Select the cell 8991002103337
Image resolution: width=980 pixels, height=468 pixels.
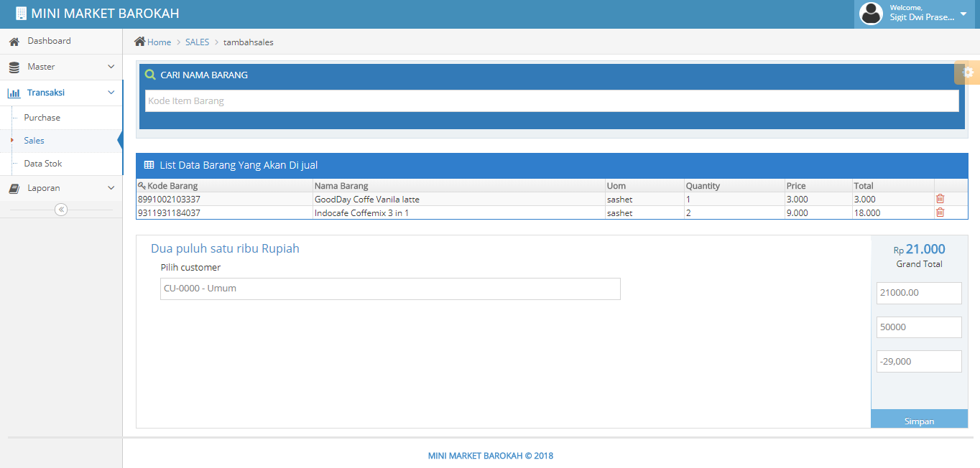click(x=224, y=199)
